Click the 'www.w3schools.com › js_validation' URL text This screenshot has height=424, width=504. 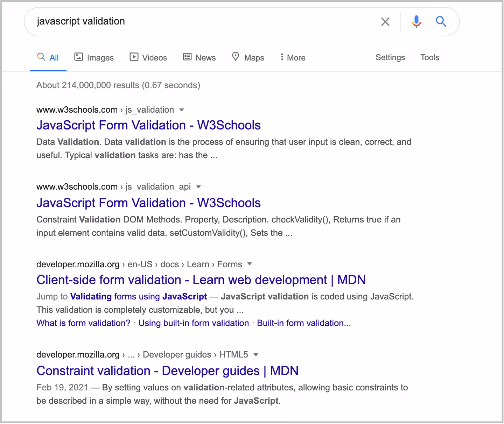click(105, 110)
